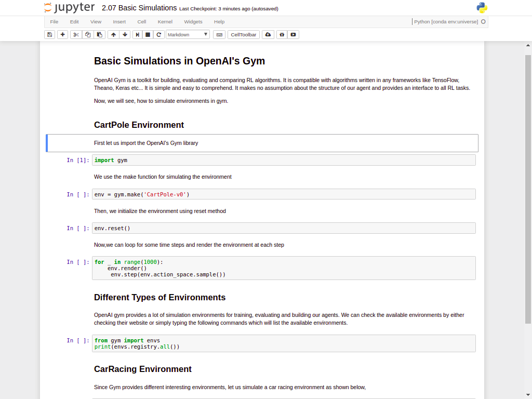532x399 pixels.
Task: Click the 'CarRacing Environment' heading
Action: [143, 369]
